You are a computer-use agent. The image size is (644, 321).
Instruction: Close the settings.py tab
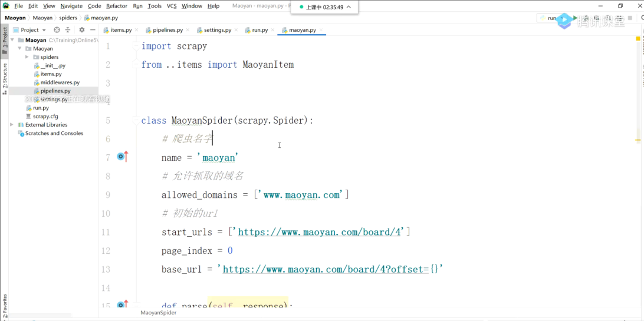pos(236,30)
